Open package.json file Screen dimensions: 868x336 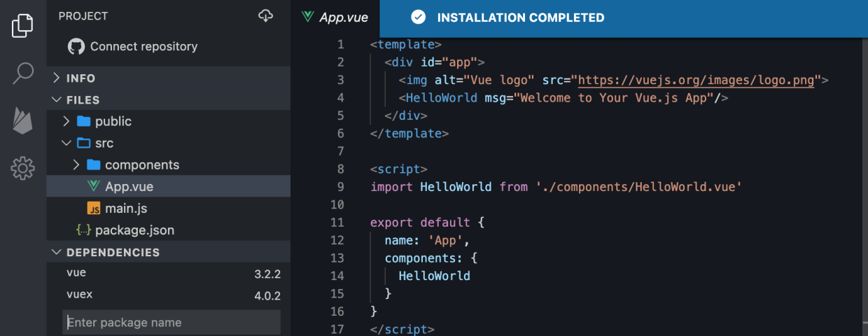point(169,230)
